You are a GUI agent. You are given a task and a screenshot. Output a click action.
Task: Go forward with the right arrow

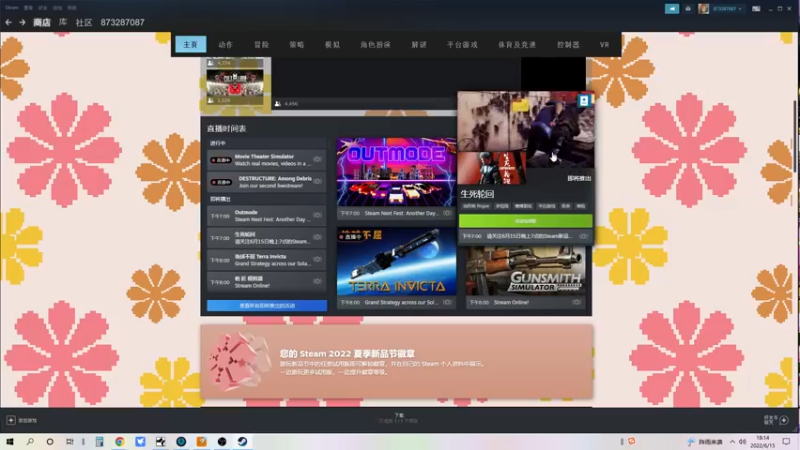tap(22, 22)
